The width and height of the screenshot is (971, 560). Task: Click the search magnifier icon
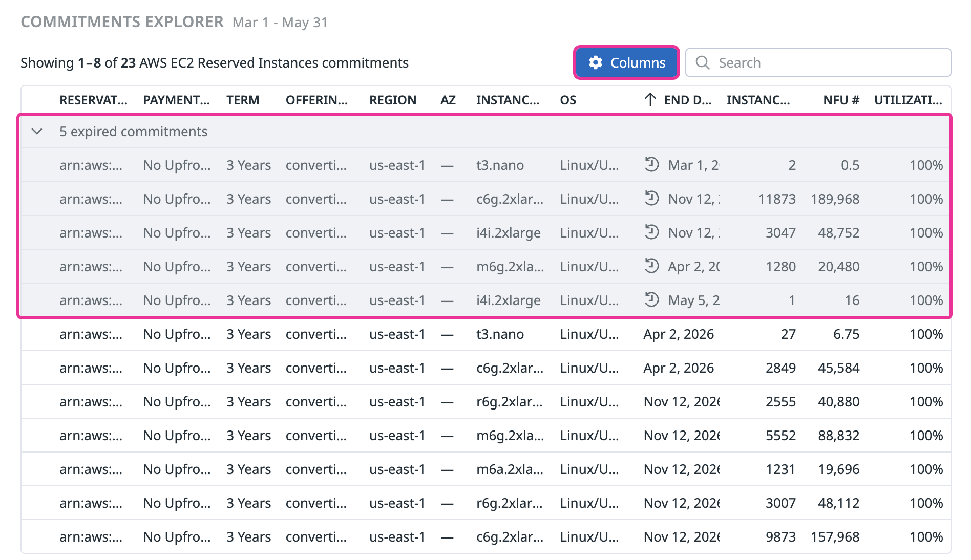click(703, 62)
